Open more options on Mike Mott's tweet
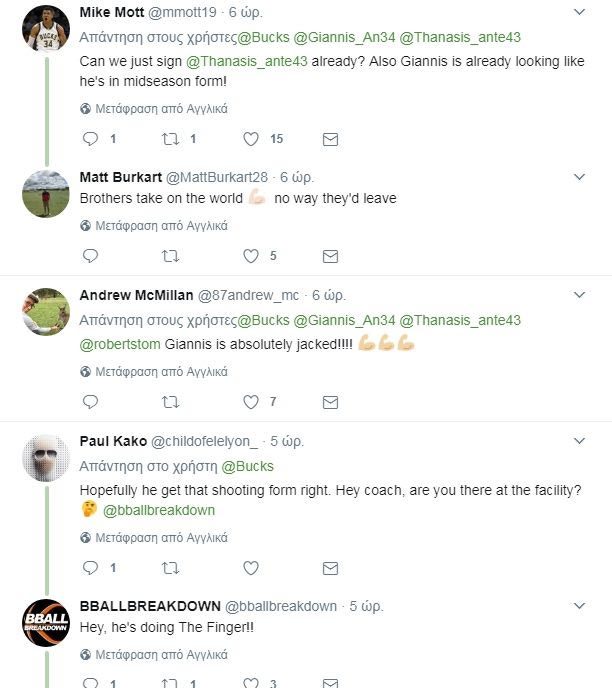This screenshot has height=688, width=612. click(x=579, y=13)
